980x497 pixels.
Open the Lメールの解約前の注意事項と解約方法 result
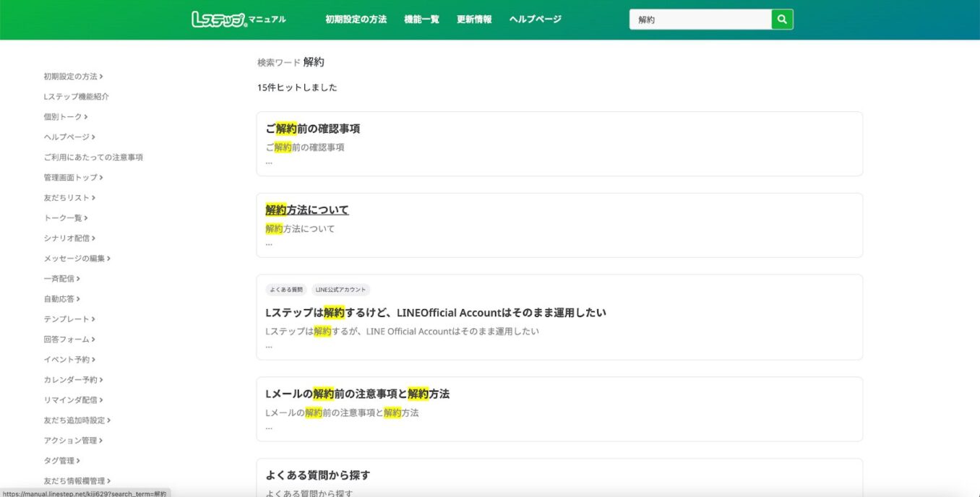(356, 394)
